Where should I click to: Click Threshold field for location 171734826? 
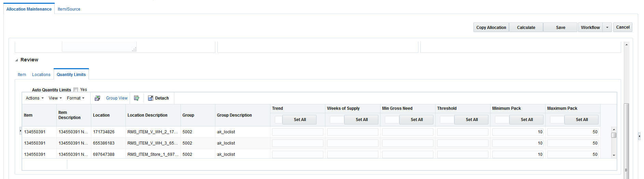click(x=463, y=132)
